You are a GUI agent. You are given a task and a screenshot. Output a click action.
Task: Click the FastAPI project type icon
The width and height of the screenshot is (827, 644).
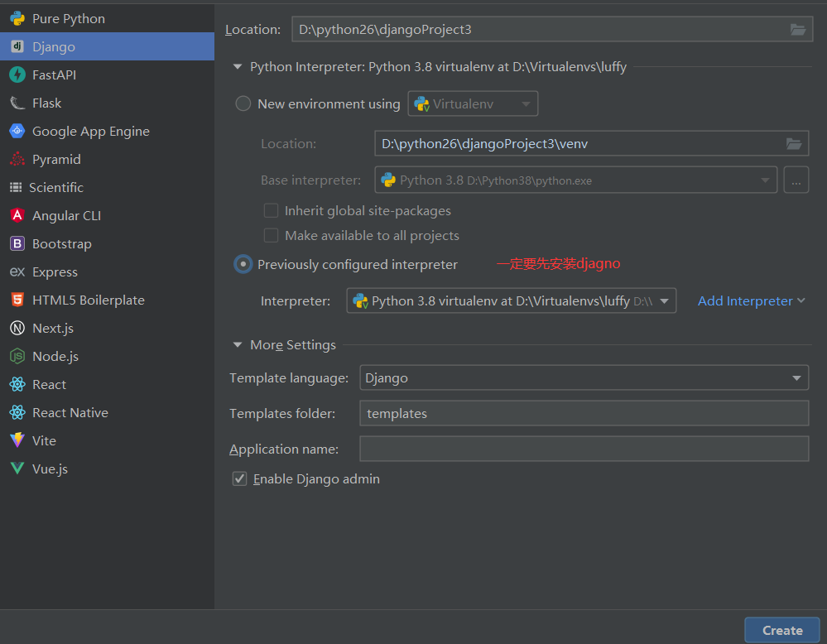coord(17,74)
